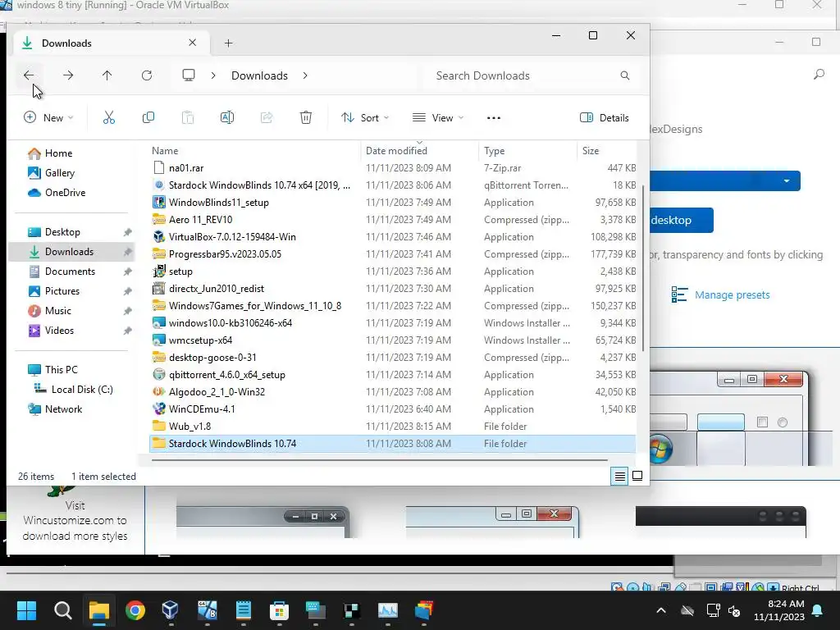Click the forward navigation arrow
The image size is (840, 630).
coord(68,75)
